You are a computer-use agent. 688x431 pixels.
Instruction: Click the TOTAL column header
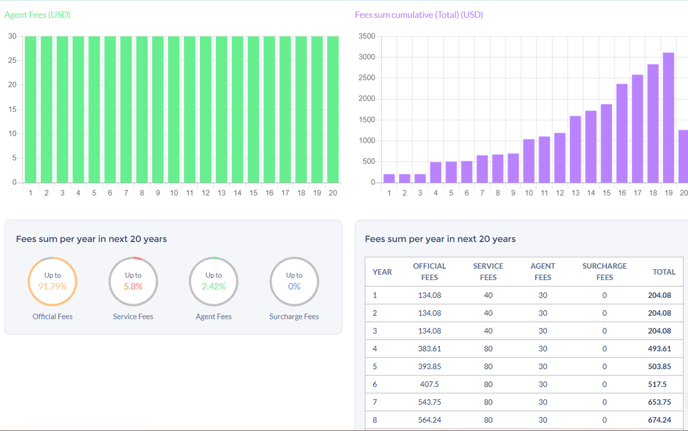point(664,271)
